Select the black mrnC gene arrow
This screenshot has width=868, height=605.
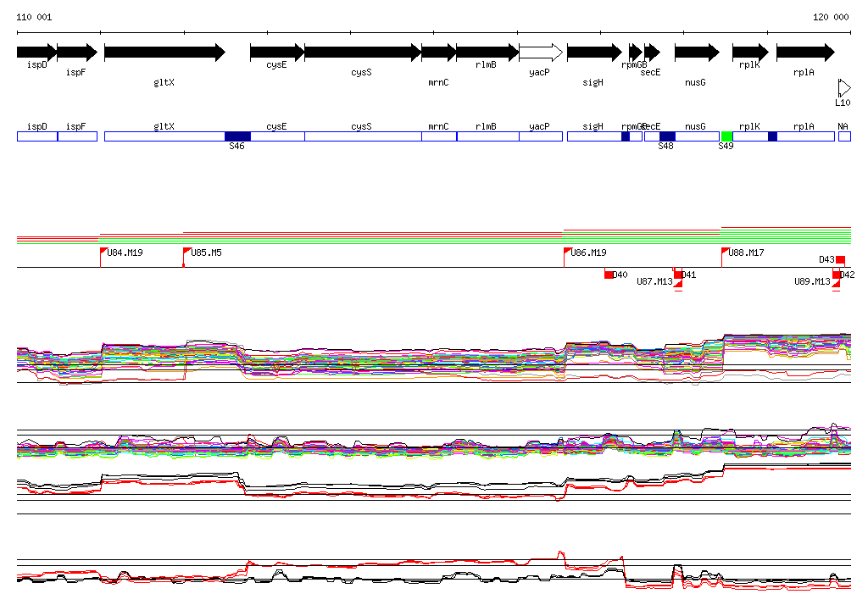coord(438,53)
